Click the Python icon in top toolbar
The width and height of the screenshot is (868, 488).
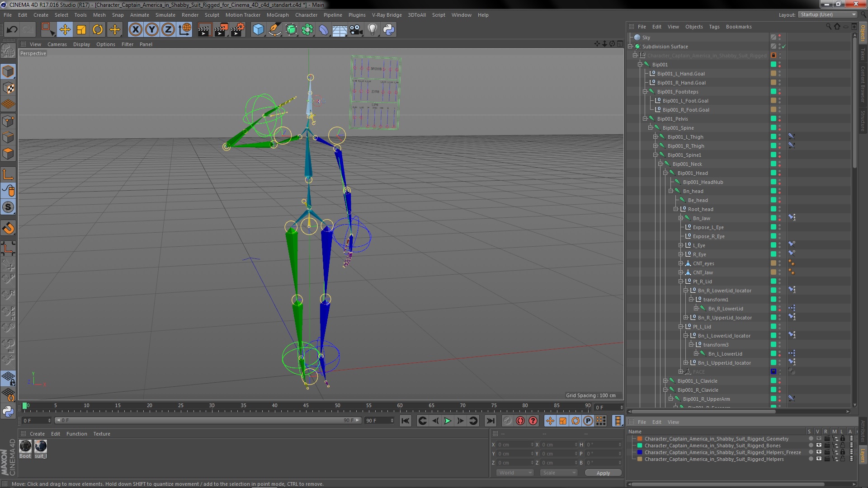point(389,30)
